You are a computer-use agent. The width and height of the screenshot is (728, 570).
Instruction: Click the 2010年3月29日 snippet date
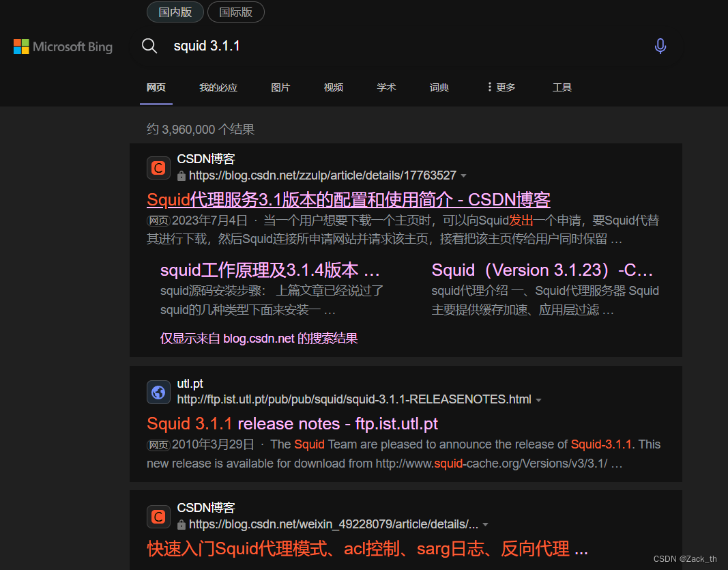[213, 444]
